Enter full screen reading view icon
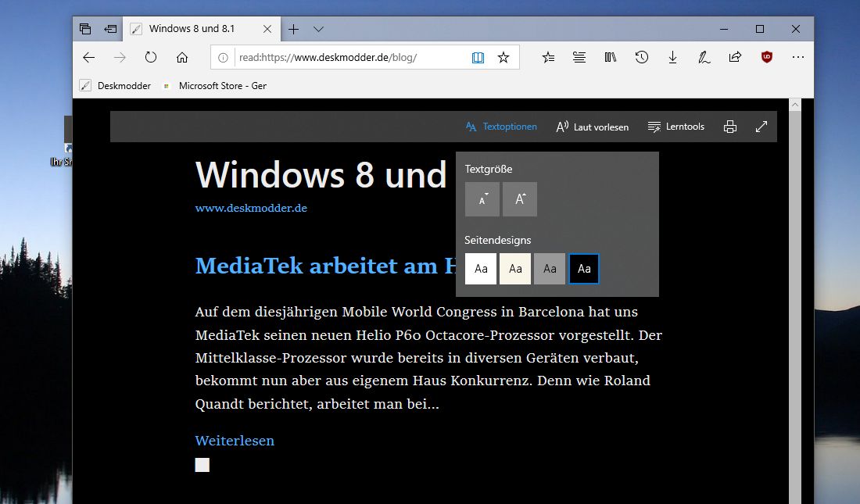This screenshot has height=504, width=860. coord(761,127)
